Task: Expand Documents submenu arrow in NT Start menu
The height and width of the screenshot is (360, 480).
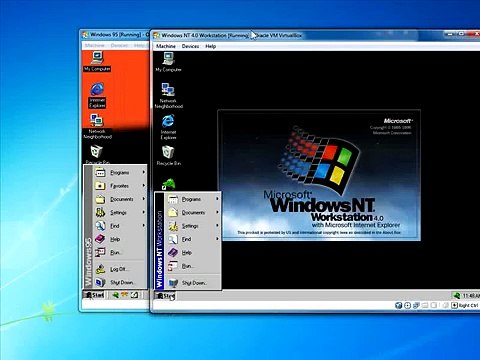Action: pyautogui.click(x=217, y=212)
